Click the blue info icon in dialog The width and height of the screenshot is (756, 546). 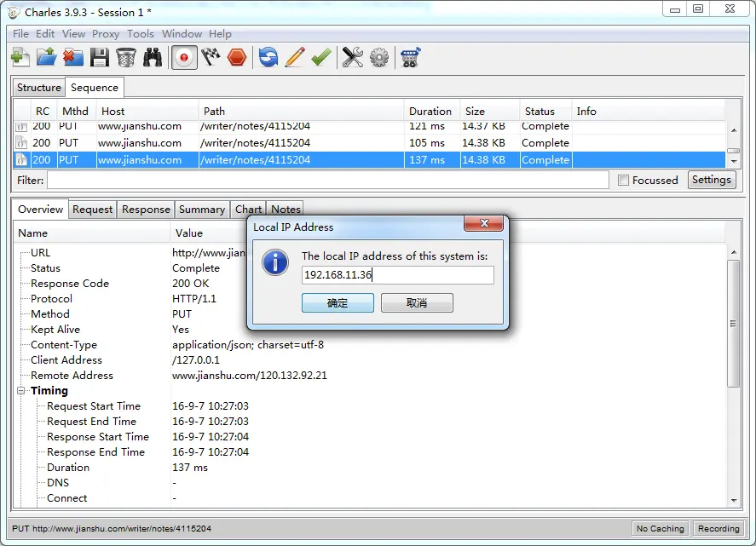point(275,262)
